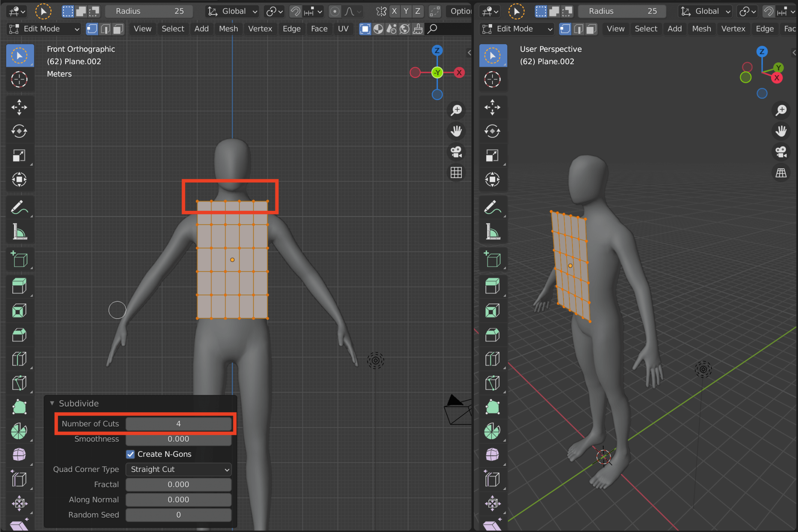Image resolution: width=798 pixels, height=532 pixels.
Task: Select the Rotate tool
Action: 20,131
